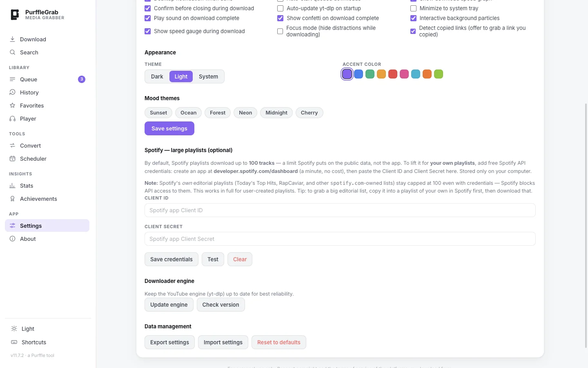The height and width of the screenshot is (368, 588).
Task: Click the Client Secret input field
Action: coord(340,239)
